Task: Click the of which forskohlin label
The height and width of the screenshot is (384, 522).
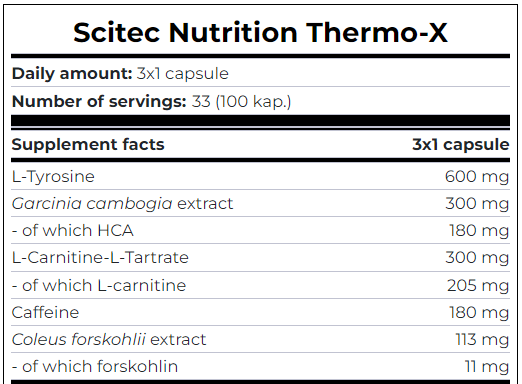Action: [95, 366]
